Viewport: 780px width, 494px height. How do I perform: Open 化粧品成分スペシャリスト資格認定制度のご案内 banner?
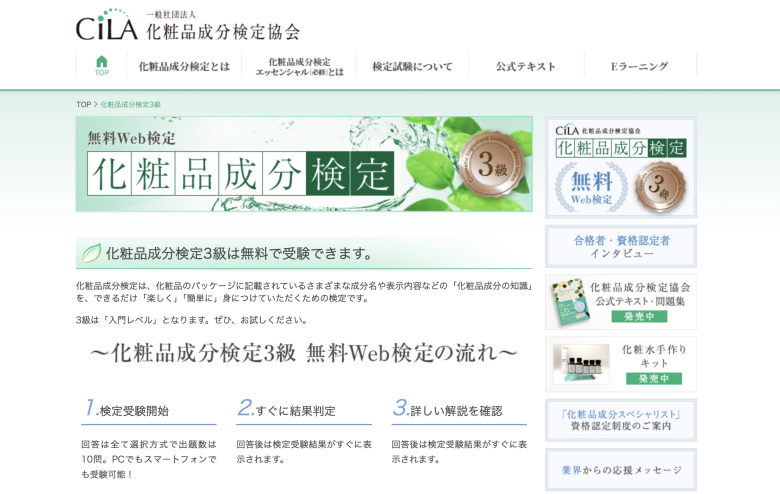(620, 419)
